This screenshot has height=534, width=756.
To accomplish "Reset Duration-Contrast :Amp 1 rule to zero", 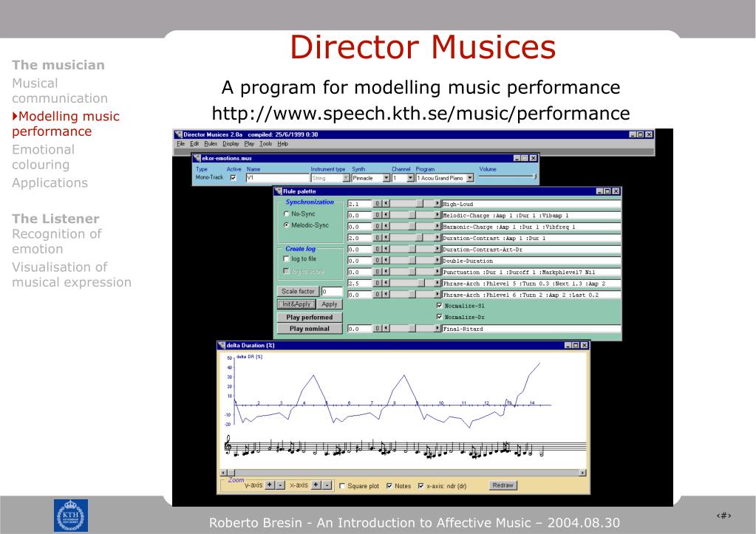I will click(x=378, y=238).
